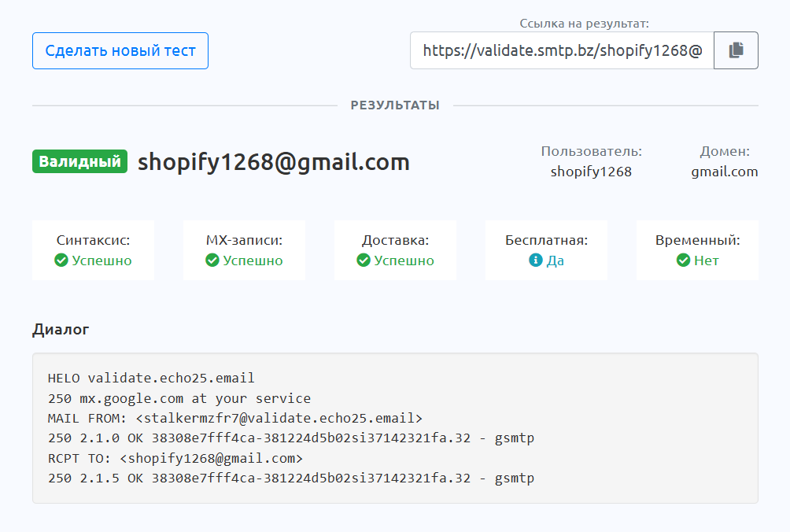Click the MAIL FROM line in dialog

(x=234, y=419)
